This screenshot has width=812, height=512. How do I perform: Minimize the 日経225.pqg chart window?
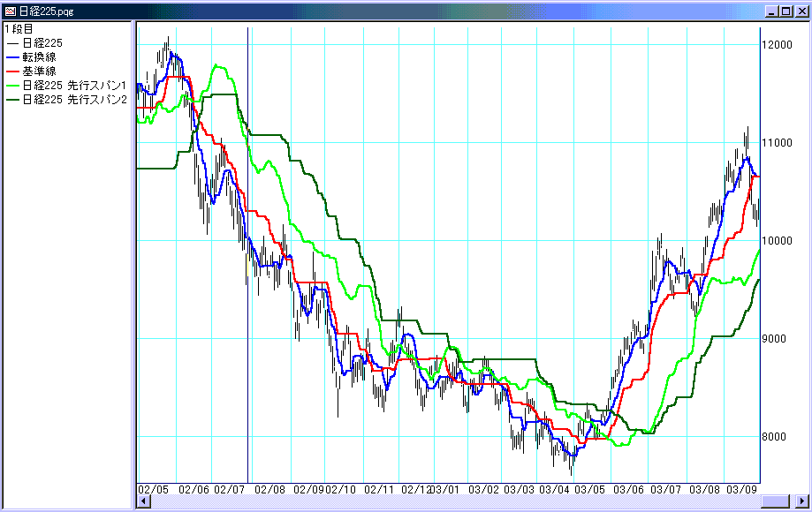pos(773,11)
